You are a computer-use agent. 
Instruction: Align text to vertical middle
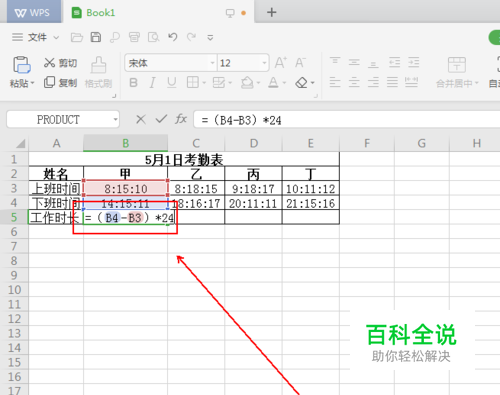pyautogui.click(x=354, y=62)
